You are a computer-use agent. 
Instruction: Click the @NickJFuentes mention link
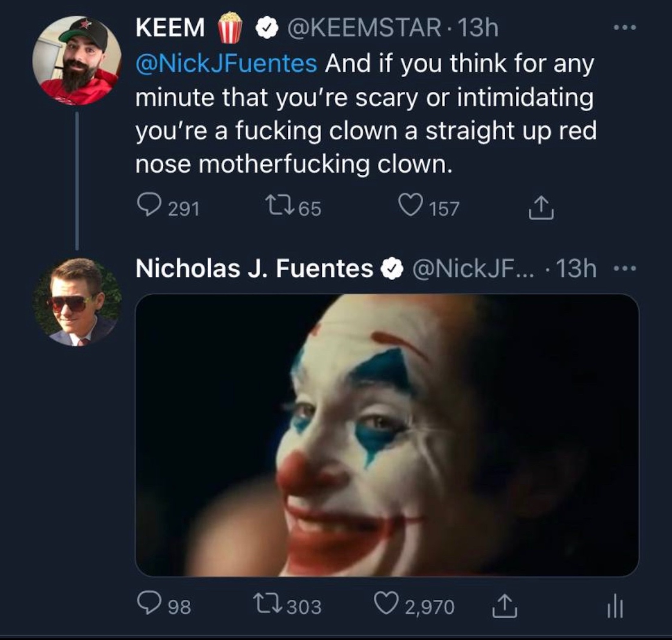tap(226, 64)
